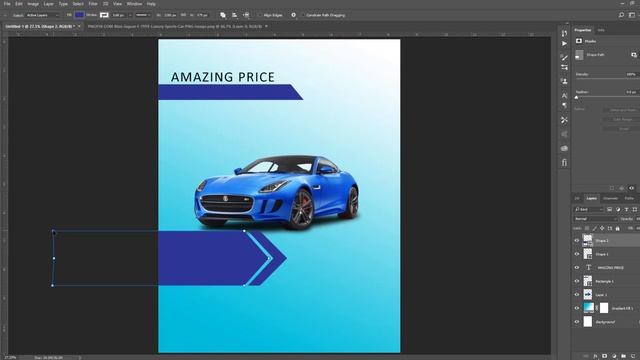Click the workspace switcher icon top right

(632, 15)
